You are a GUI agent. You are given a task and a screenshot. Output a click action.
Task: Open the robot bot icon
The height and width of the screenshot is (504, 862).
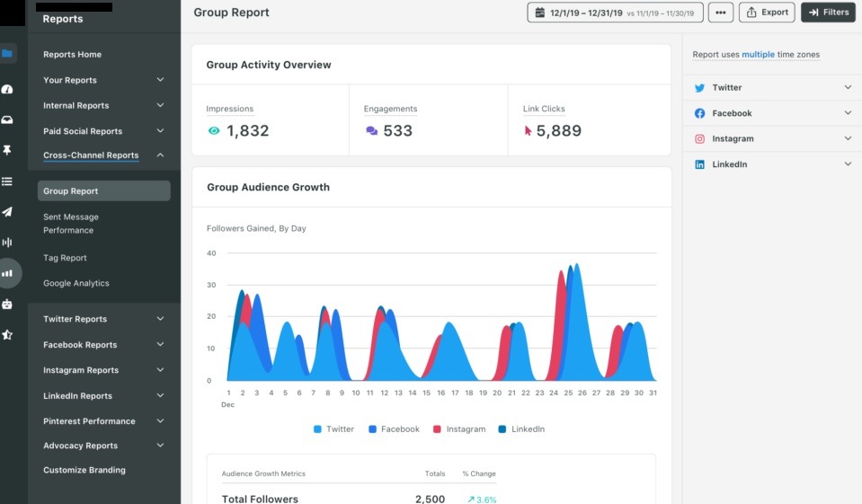click(x=7, y=304)
